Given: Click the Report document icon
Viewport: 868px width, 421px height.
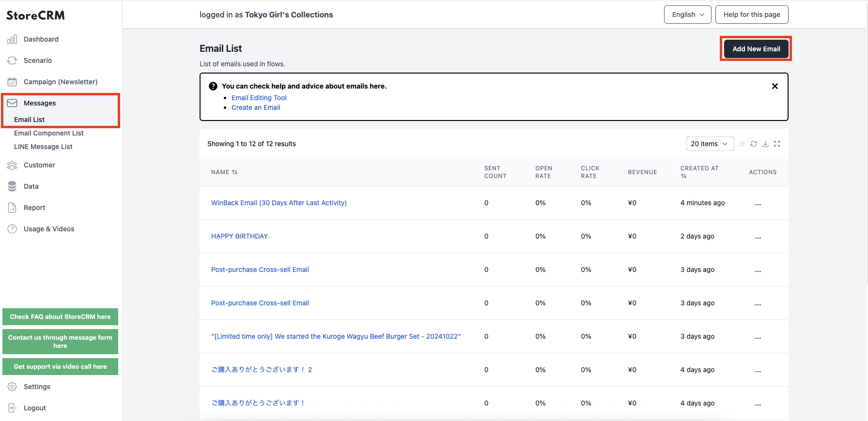Looking at the screenshot, I should (x=12, y=208).
